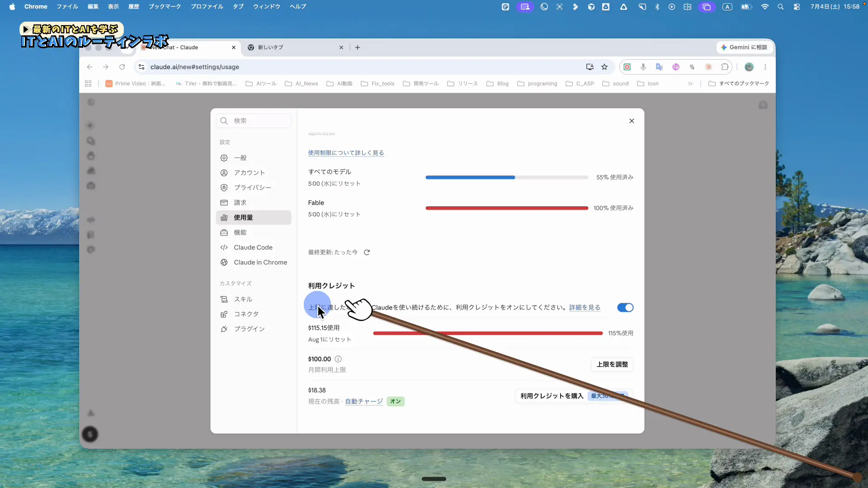Click the 利用クレジットを購入 button
The height and width of the screenshot is (488, 868).
[x=574, y=396]
